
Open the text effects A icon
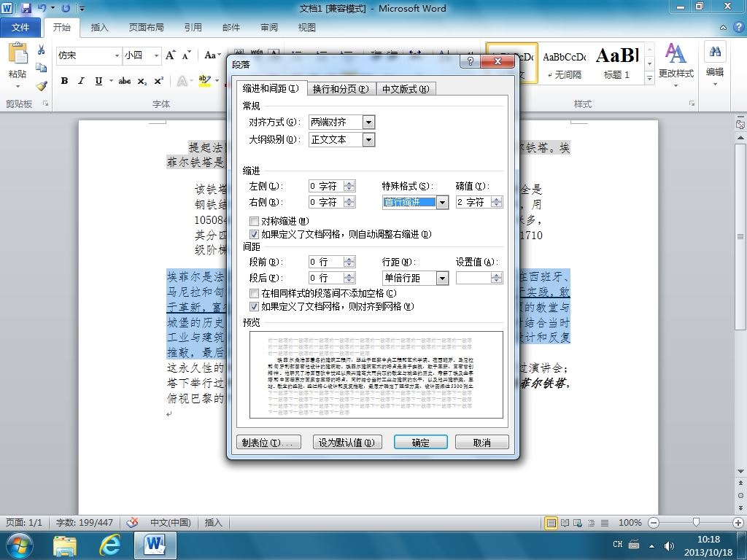coord(182,81)
